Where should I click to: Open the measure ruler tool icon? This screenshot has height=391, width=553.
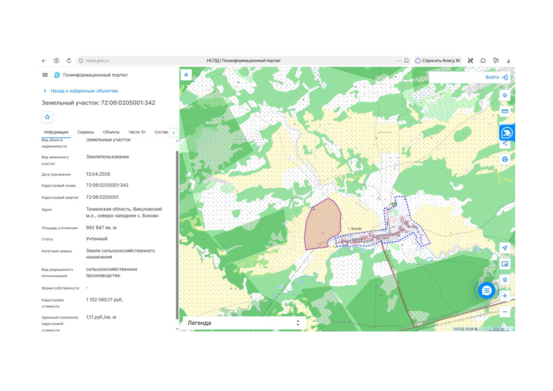pyautogui.click(x=505, y=111)
